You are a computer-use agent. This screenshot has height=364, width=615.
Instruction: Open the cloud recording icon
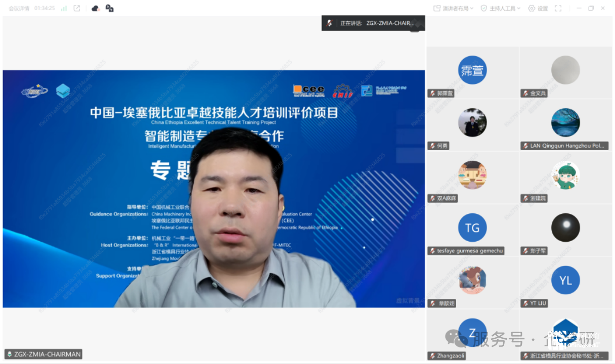click(x=95, y=8)
